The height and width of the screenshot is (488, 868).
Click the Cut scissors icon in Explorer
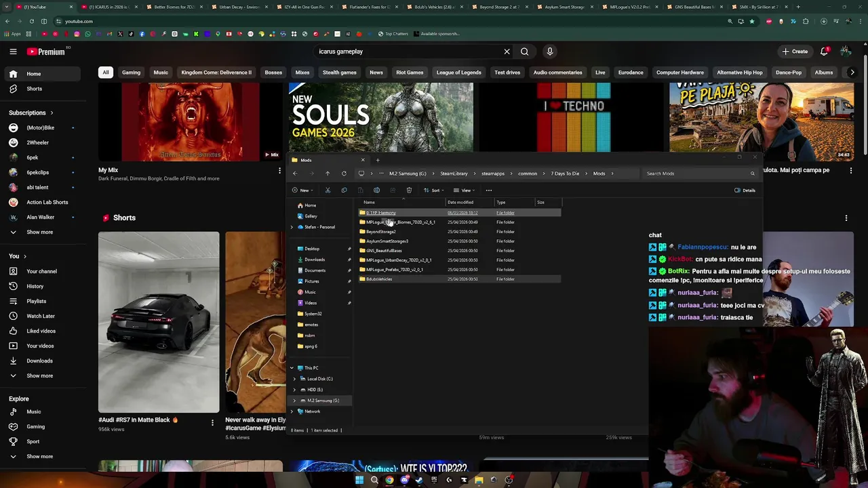point(328,190)
